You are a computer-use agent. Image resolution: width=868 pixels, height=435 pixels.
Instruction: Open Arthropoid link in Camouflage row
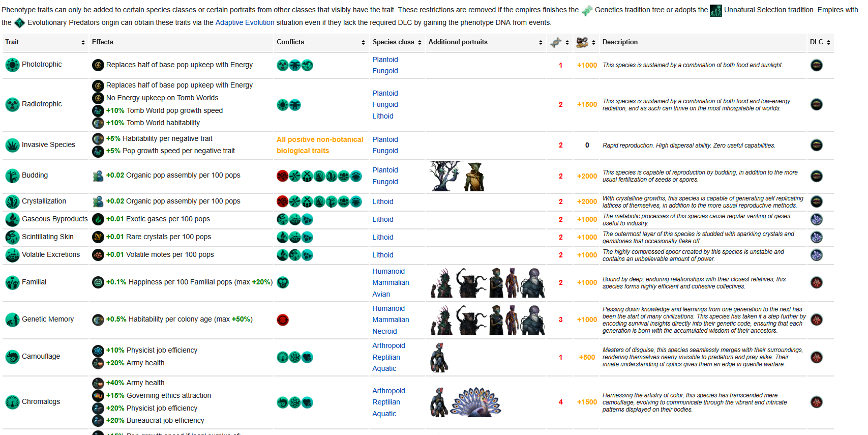[388, 345]
